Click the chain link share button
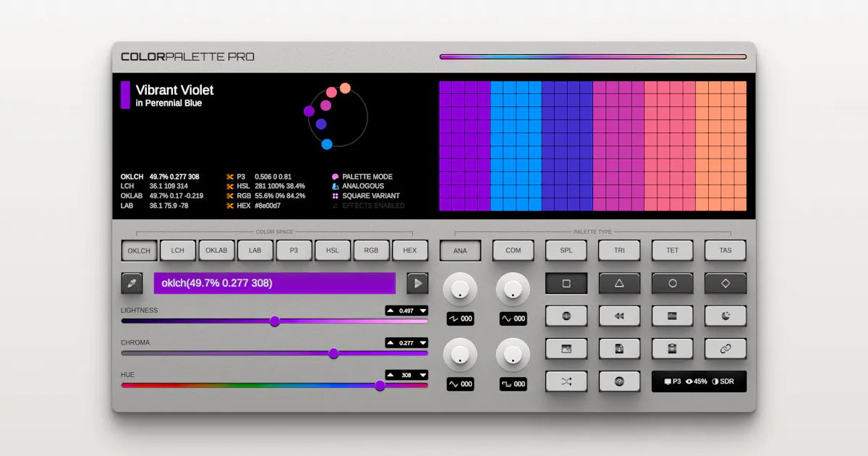The image size is (868, 456). click(x=726, y=349)
